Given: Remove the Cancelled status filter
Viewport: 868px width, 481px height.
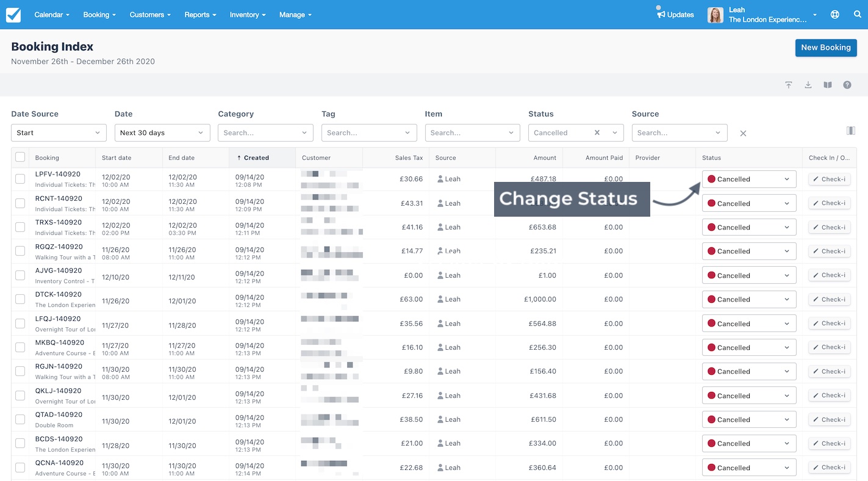Looking at the screenshot, I should click(597, 132).
